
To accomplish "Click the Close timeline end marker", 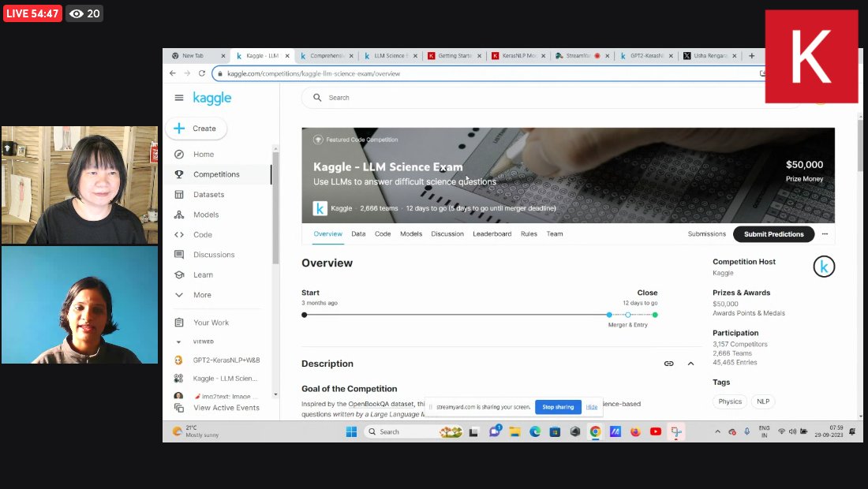I will pos(655,315).
